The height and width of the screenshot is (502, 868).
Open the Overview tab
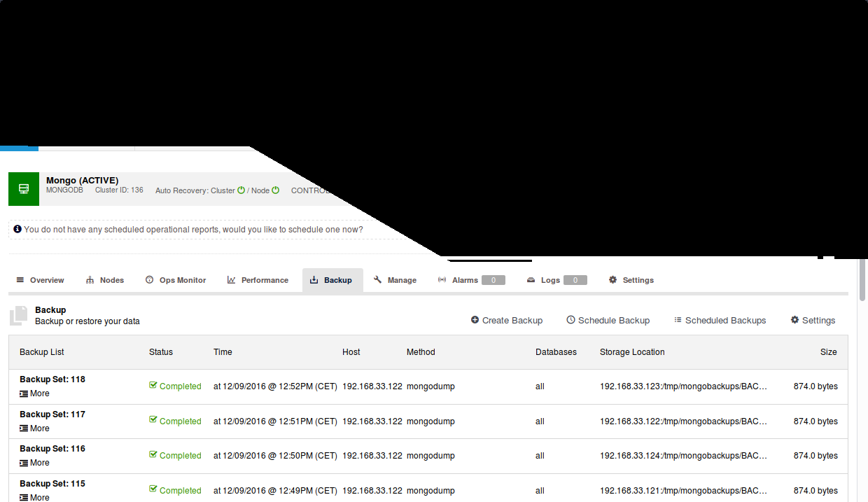[x=40, y=280]
